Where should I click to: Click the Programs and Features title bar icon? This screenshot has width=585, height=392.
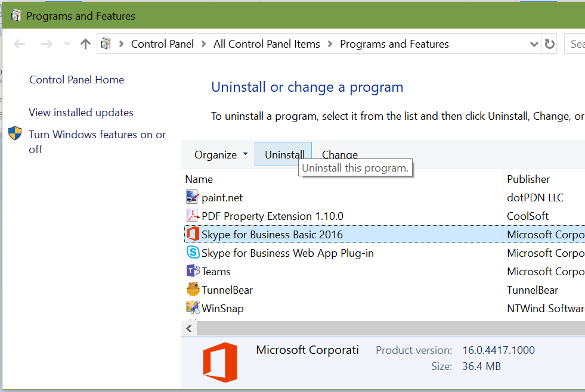click(x=16, y=15)
